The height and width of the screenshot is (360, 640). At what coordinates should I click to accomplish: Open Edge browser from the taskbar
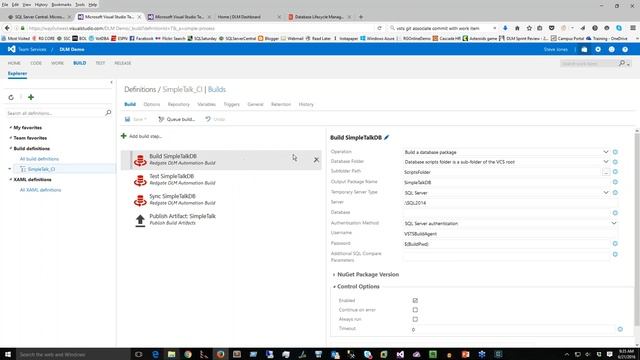(x=155, y=354)
